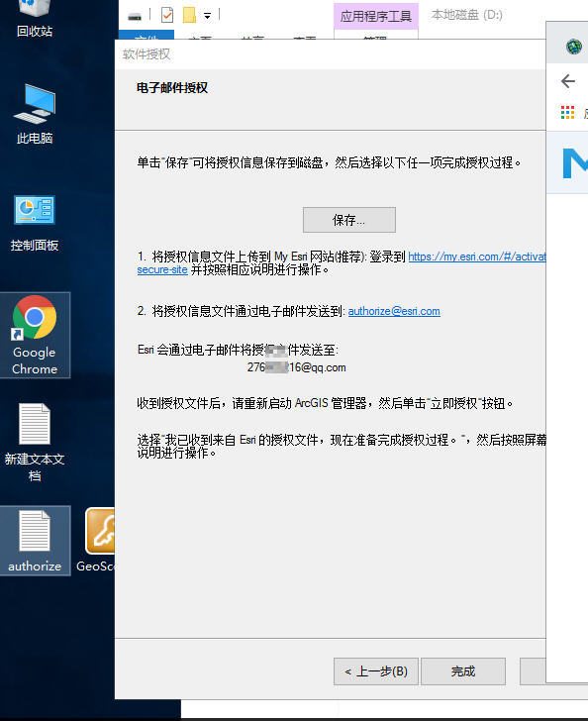Click the properties checkmark icon in Explorer toolbar
The image size is (588, 721).
(167, 15)
